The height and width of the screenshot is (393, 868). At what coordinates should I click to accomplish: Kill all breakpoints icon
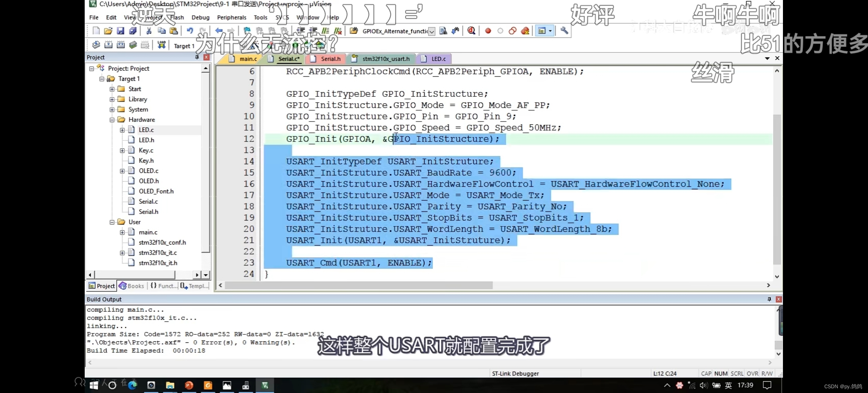click(x=525, y=31)
